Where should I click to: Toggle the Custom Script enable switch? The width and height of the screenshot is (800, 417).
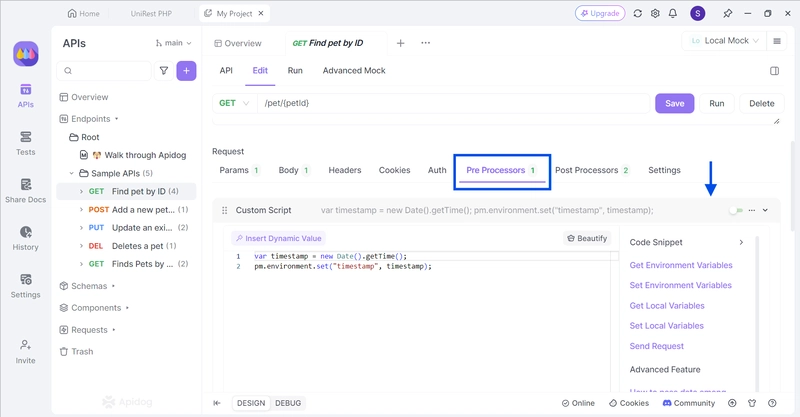(736, 210)
